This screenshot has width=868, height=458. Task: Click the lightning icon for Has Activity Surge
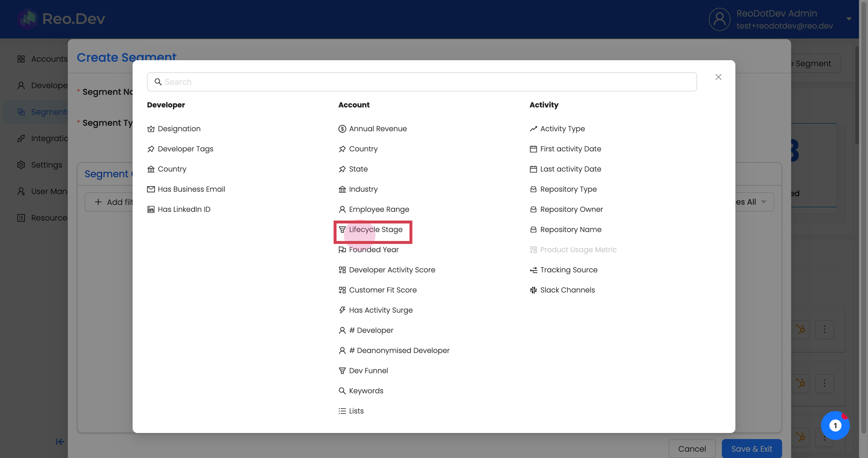pos(342,310)
